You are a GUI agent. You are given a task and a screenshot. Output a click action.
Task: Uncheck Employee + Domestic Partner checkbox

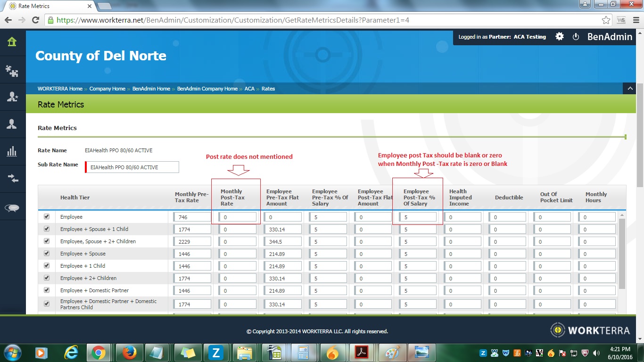(46, 290)
